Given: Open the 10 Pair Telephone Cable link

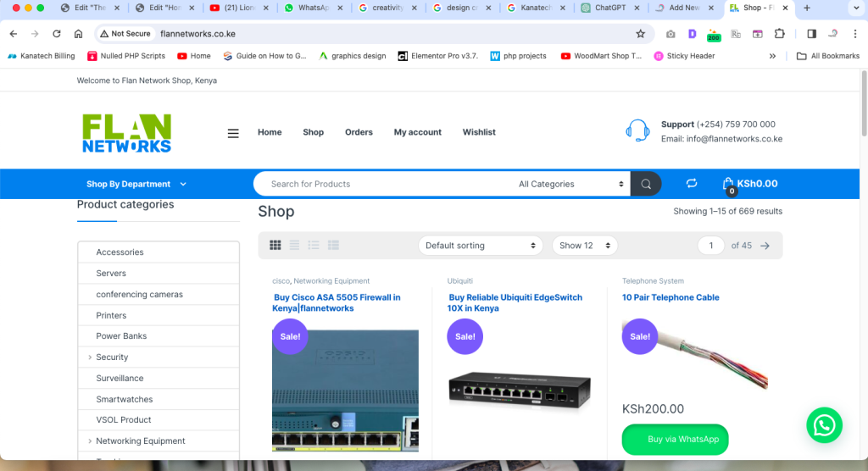Looking at the screenshot, I should pos(670,297).
